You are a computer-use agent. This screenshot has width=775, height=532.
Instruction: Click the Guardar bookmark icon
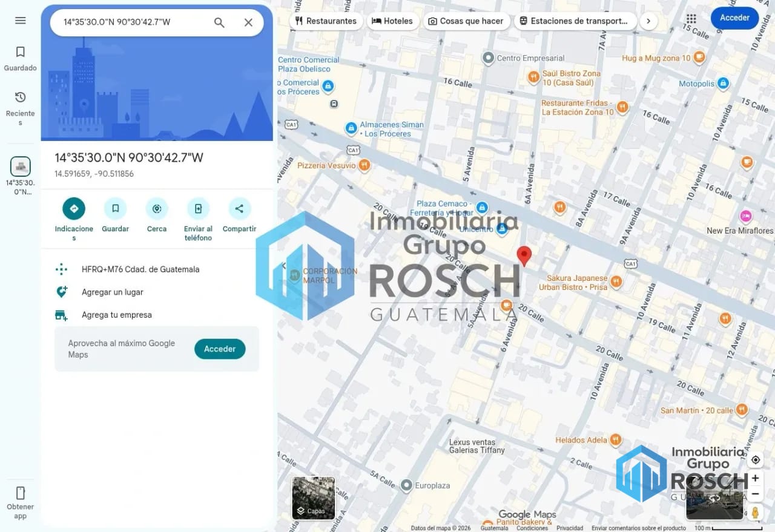[x=115, y=209]
